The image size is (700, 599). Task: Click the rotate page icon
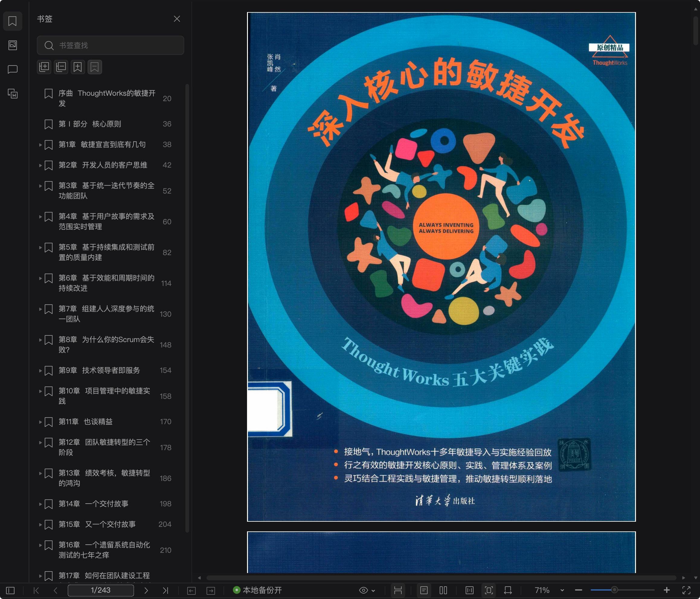(508, 590)
